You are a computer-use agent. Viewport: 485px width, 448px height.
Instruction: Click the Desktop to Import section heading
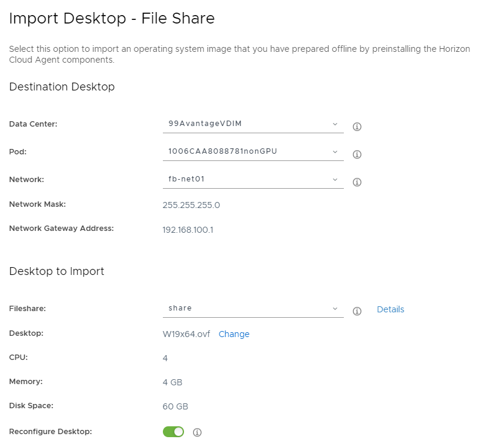click(57, 271)
